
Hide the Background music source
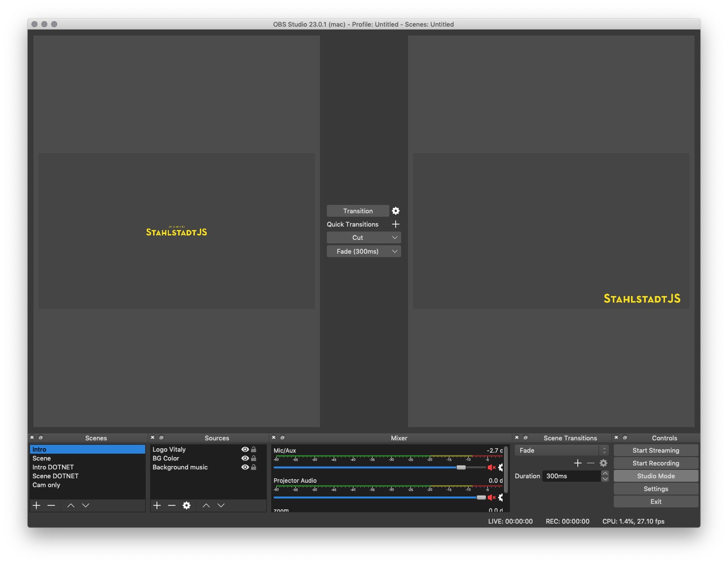[245, 467]
